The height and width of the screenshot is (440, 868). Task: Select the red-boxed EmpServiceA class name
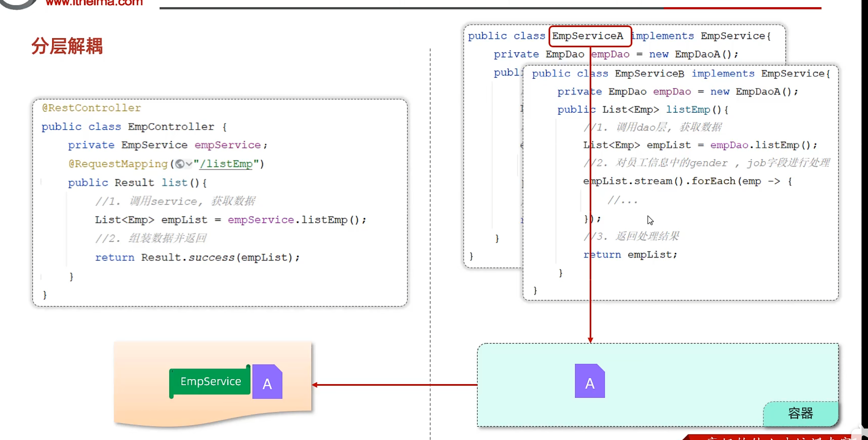point(588,36)
